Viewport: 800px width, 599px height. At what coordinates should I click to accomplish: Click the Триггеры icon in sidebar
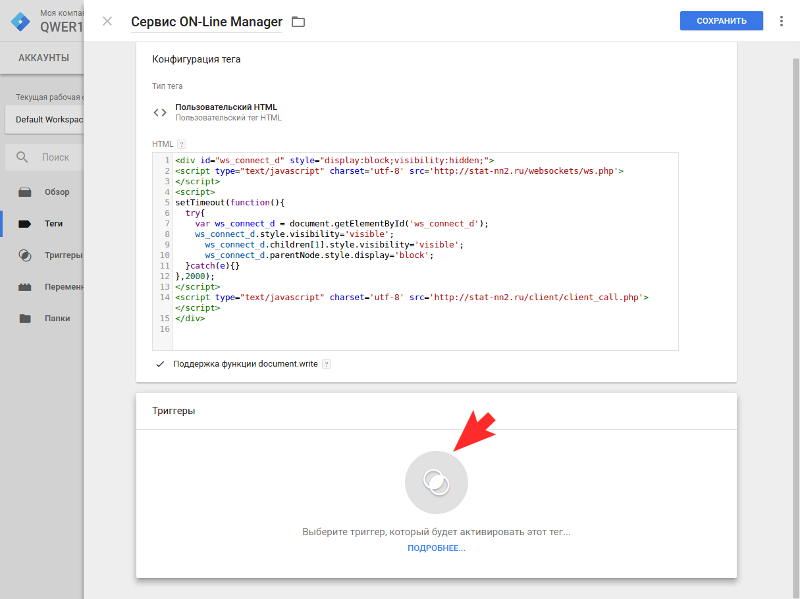[24, 256]
